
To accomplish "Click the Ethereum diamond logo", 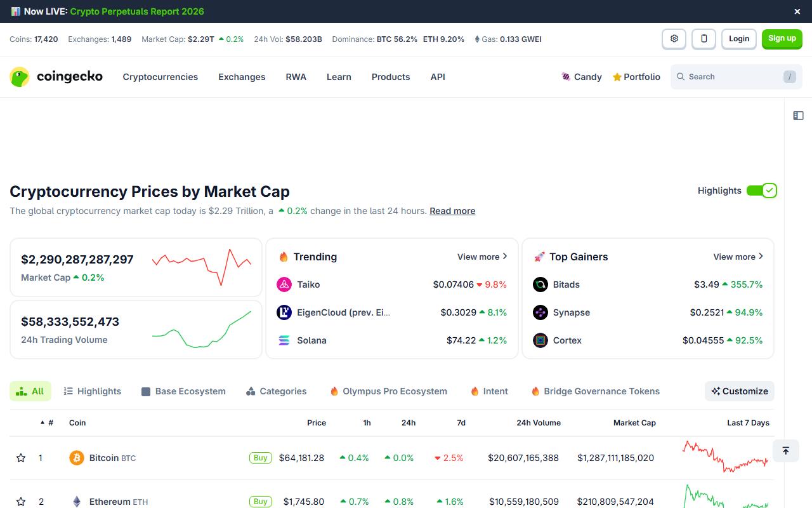I will click(x=76, y=502).
